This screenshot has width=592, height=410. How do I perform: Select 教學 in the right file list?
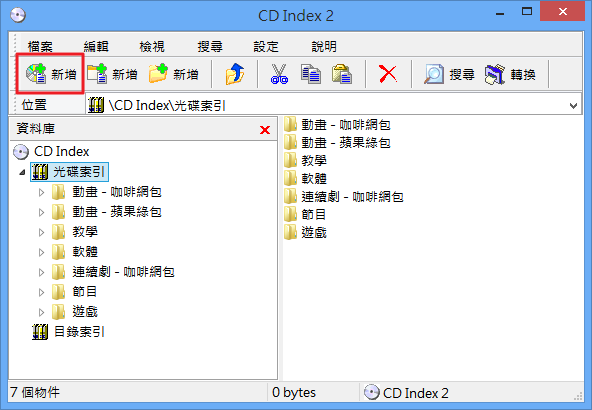coord(305,161)
